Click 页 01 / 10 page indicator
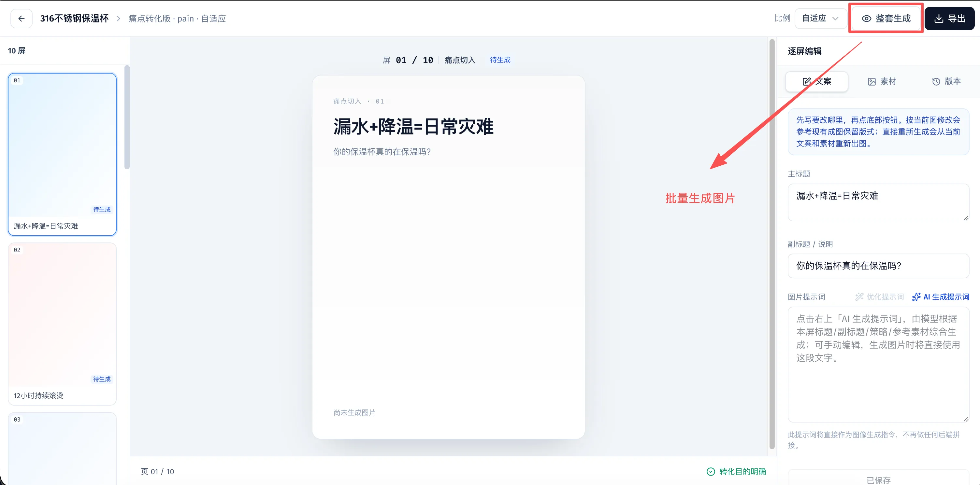Viewport: 980px width, 485px height. [157, 471]
